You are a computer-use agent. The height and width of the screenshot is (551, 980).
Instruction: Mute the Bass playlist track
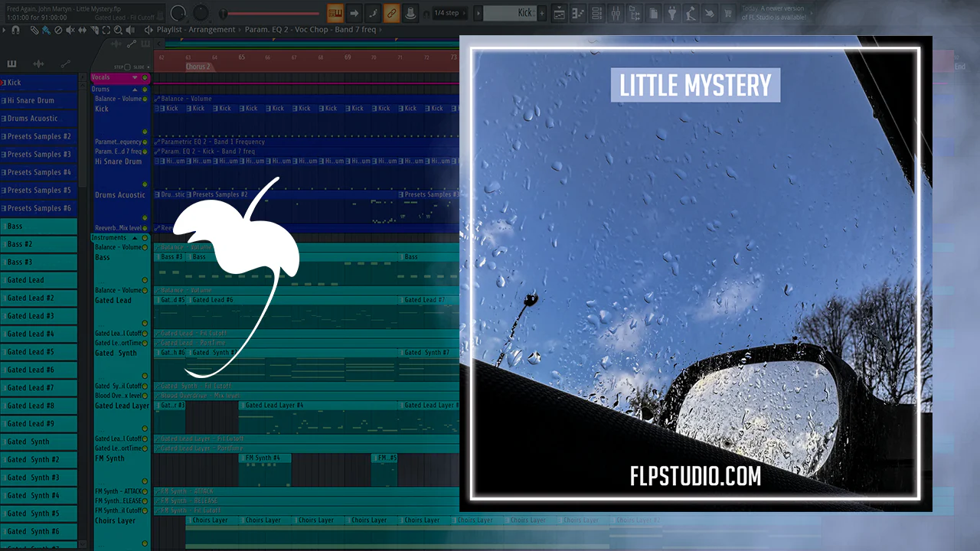pos(145,281)
